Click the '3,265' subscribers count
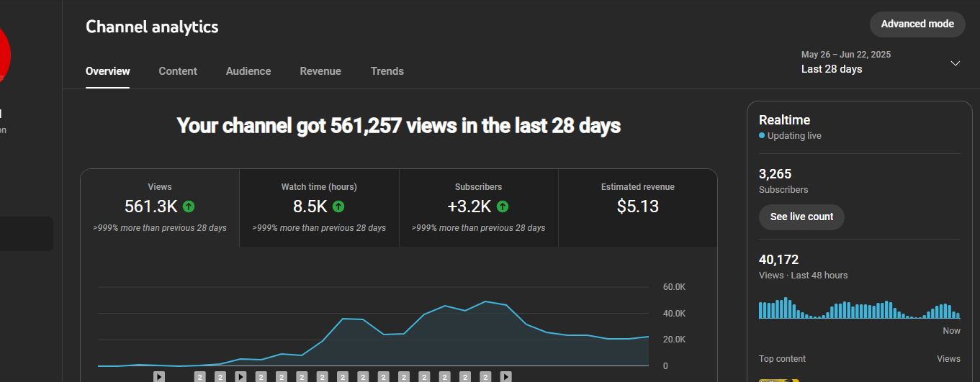The image size is (980, 382). (x=775, y=174)
